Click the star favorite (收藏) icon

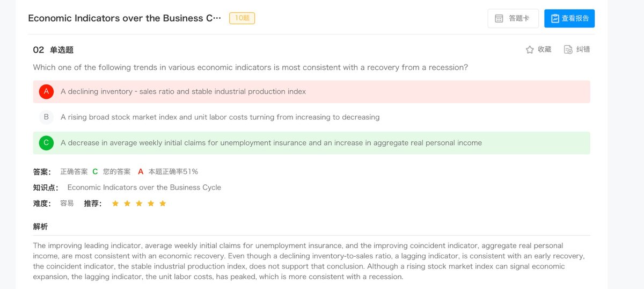click(530, 49)
